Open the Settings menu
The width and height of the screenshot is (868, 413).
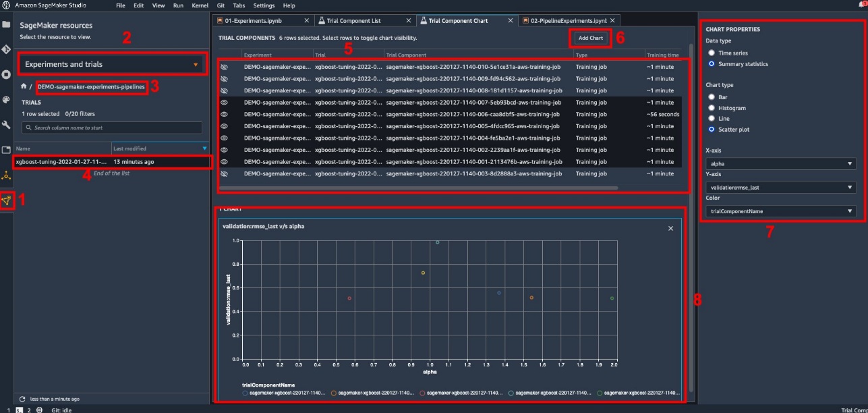(x=264, y=5)
